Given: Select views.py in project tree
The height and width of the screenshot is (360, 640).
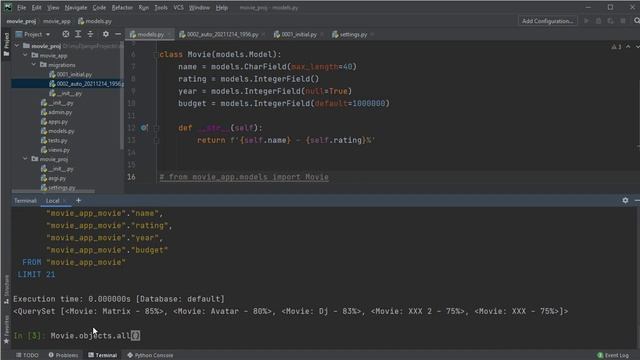Looking at the screenshot, I should point(56,150).
